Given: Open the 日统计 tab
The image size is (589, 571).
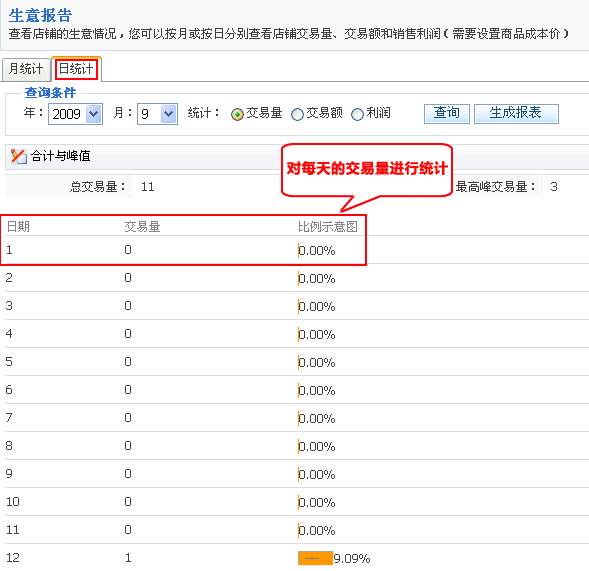Looking at the screenshot, I should click(76, 69).
